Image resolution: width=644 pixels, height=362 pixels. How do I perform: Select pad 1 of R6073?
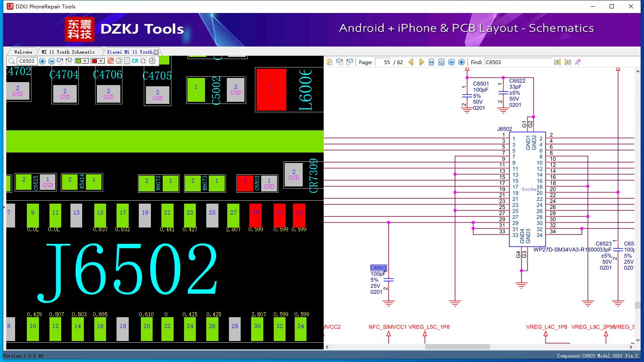click(x=216, y=183)
